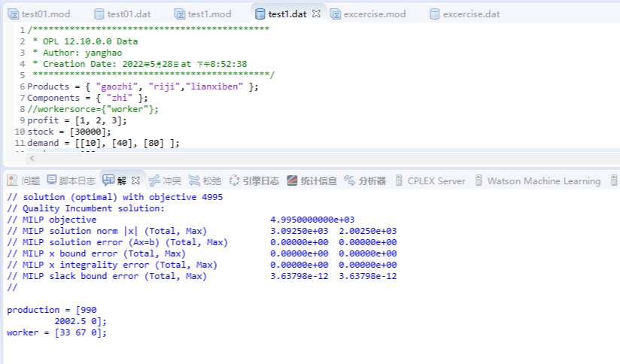Click the stock = [30000] line
The height and width of the screenshot is (364, 620).
pos(69,132)
